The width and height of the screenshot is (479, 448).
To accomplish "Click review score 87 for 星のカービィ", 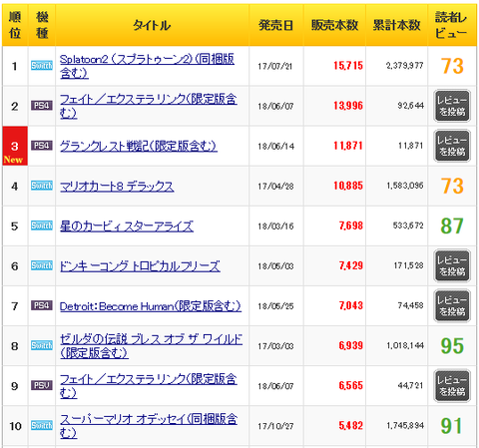I will [452, 225].
